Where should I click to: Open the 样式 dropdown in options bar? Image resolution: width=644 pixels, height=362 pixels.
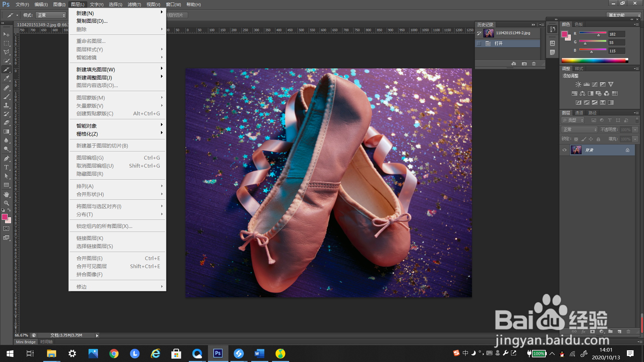(x=51, y=15)
